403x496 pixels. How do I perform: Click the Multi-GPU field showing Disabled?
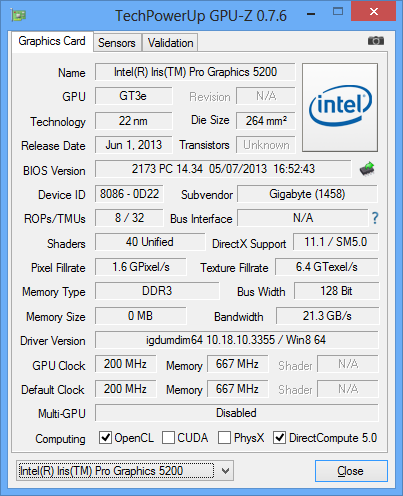coord(237,413)
